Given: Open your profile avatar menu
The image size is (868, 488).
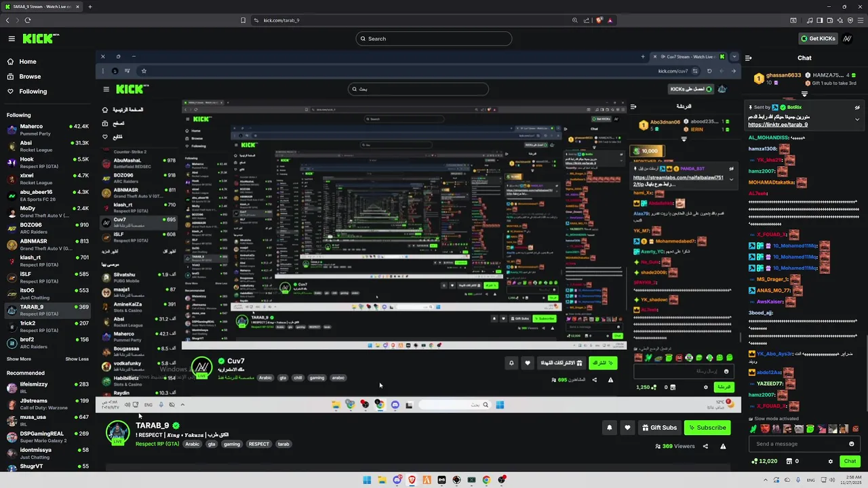Looking at the screenshot, I should [x=847, y=39].
